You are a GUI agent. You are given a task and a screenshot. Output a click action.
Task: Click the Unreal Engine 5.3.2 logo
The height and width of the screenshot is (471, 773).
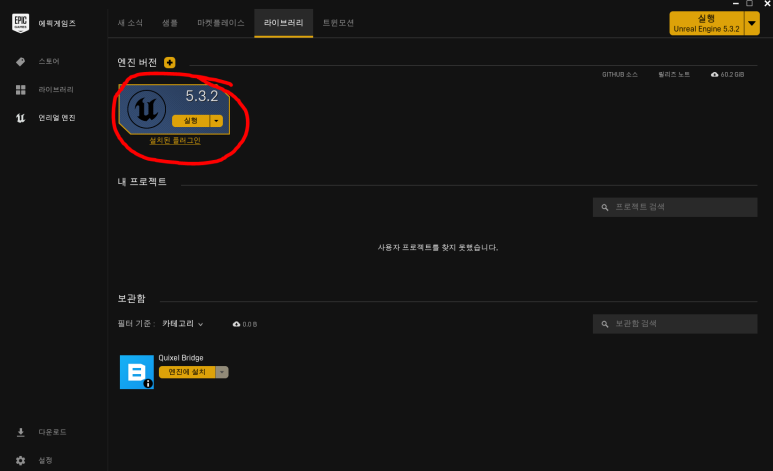146,109
